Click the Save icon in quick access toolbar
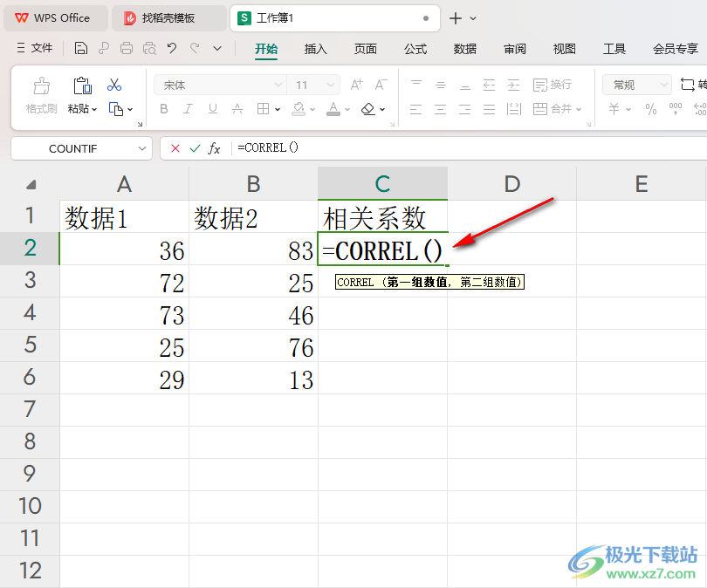707x588 pixels. tap(80, 48)
